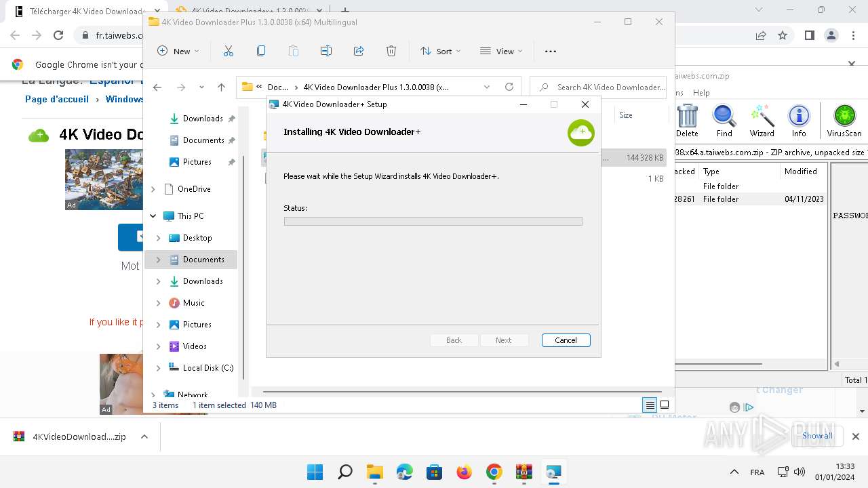The height and width of the screenshot is (488, 868).
Task: Open WinRAR Help menu
Action: click(701, 93)
